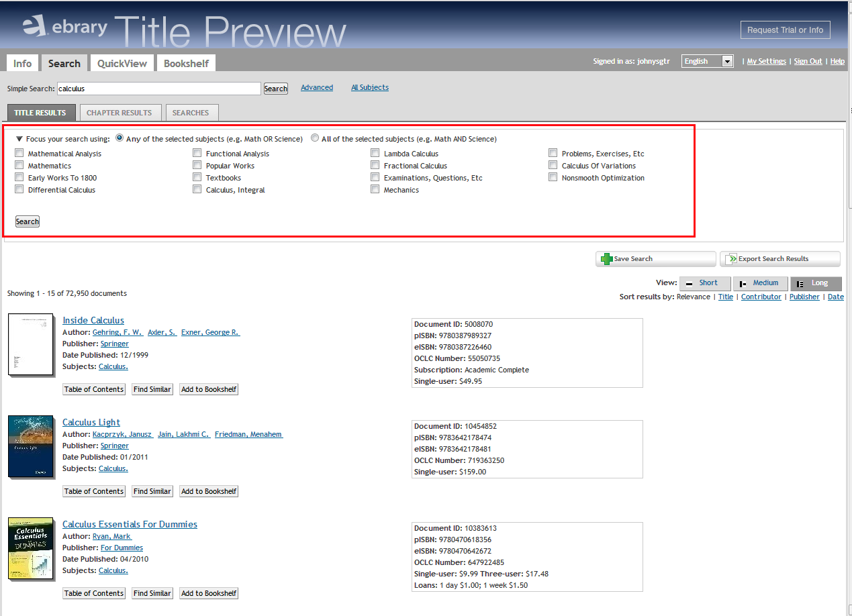
Task: Open the QuickView tab
Action: pyautogui.click(x=122, y=63)
